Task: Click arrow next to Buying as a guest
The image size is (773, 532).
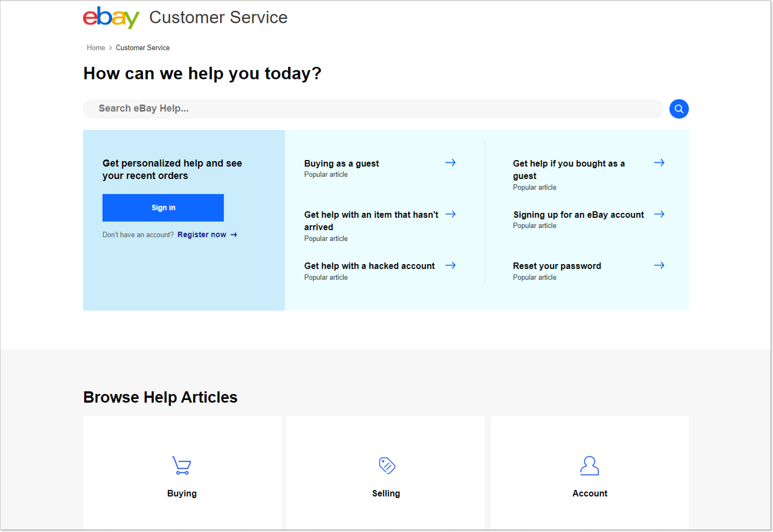Action: pyautogui.click(x=452, y=163)
